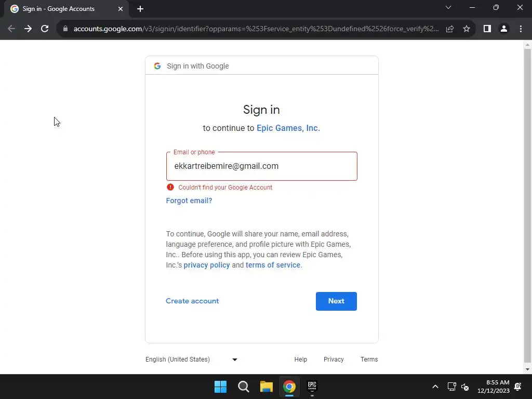Open network status tray icon
The height and width of the screenshot is (399, 532).
[x=451, y=387]
